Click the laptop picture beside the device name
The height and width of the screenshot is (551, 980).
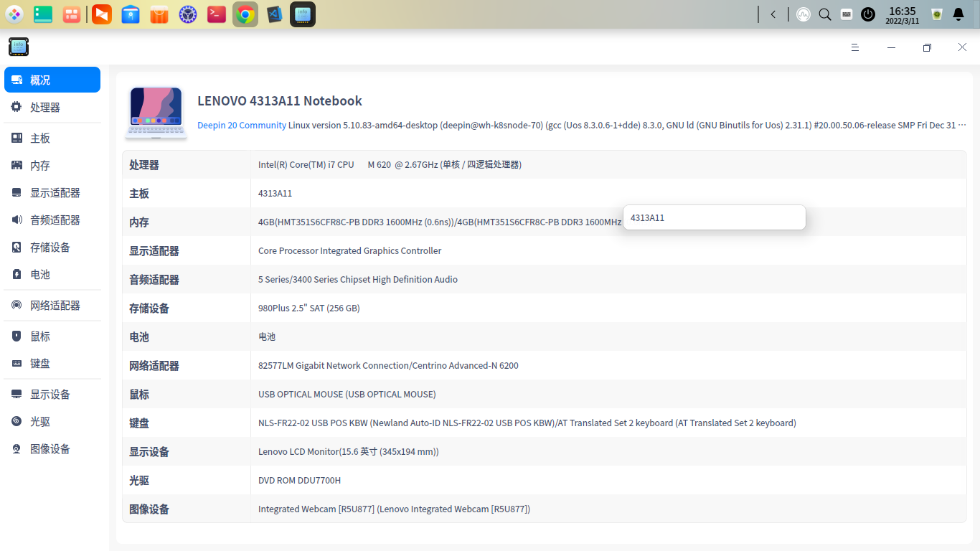156,113
